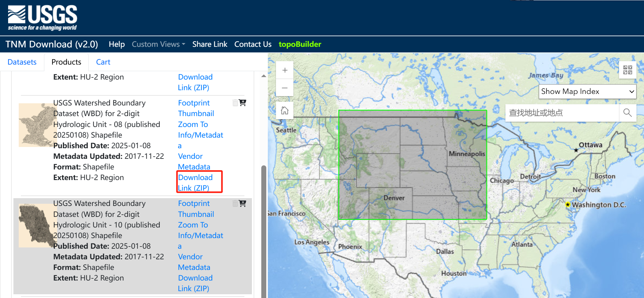Click the map search magnifier icon

627,113
